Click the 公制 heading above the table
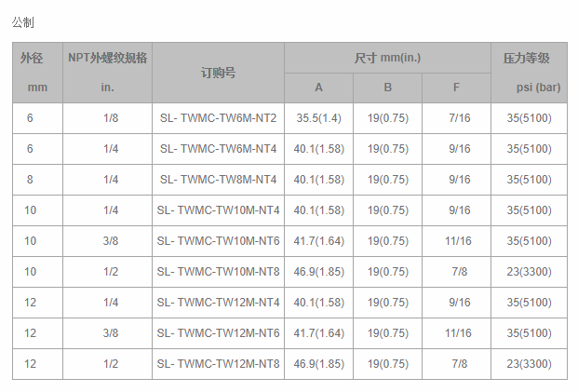Screen dimensions: 578x392 coord(24,21)
